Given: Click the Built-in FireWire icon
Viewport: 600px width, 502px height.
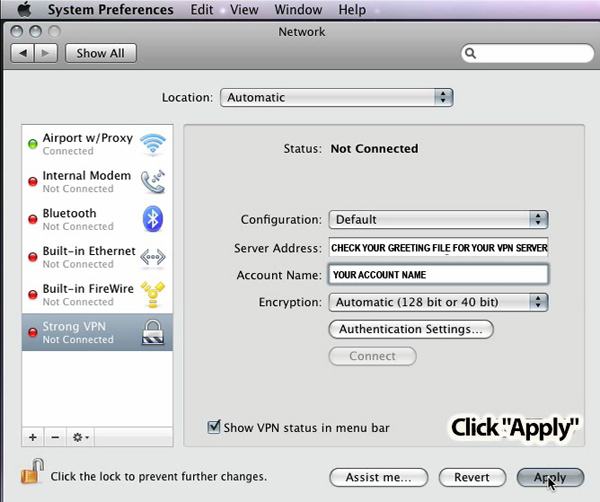Looking at the screenshot, I should click(153, 293).
